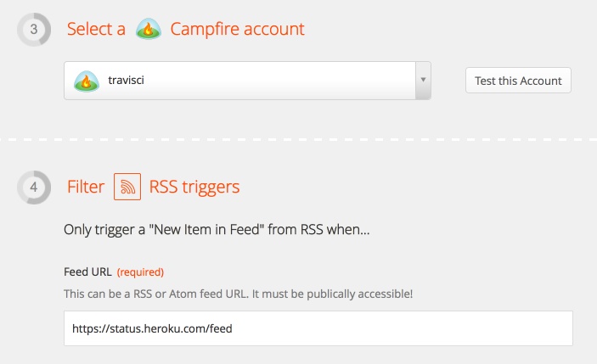597x364 pixels.
Task: Click the RSS or Atom feed help text
Action: [238, 294]
